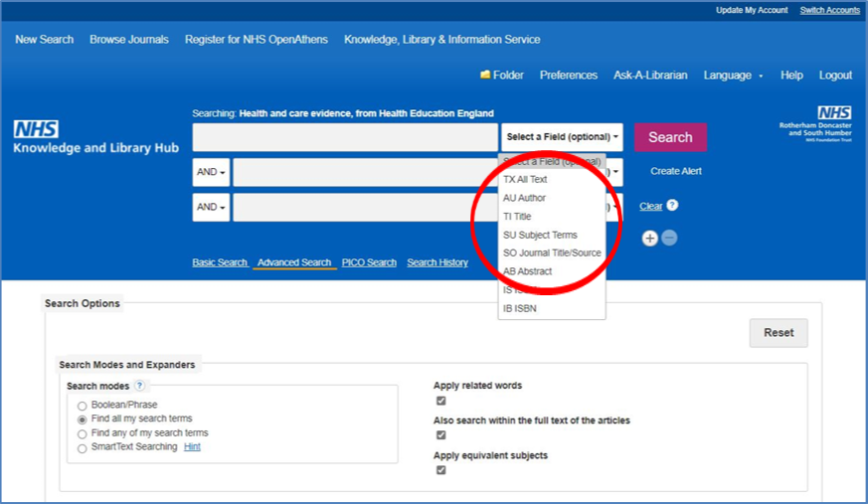Open Browse Journals page
This screenshot has width=868, height=504.
[129, 40]
